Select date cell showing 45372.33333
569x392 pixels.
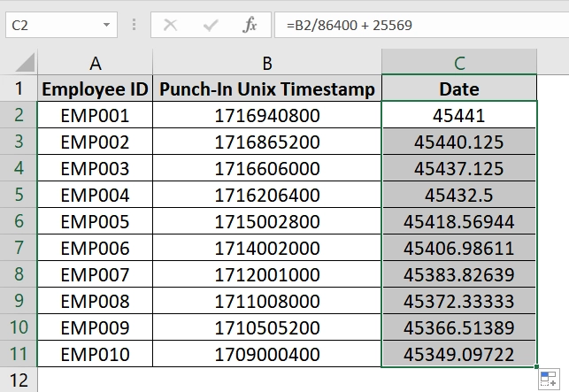[x=459, y=301]
